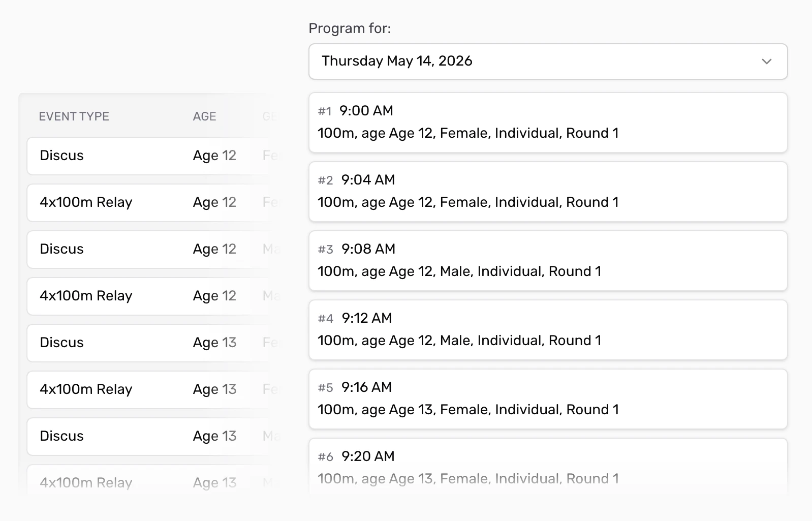Pick program entry #6 at 9:20 AM

pos(548,468)
